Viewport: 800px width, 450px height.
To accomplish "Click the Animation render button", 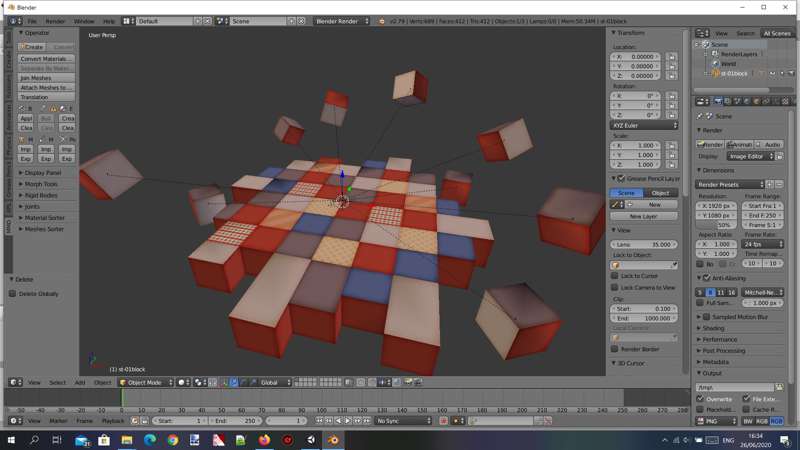I will coord(739,145).
